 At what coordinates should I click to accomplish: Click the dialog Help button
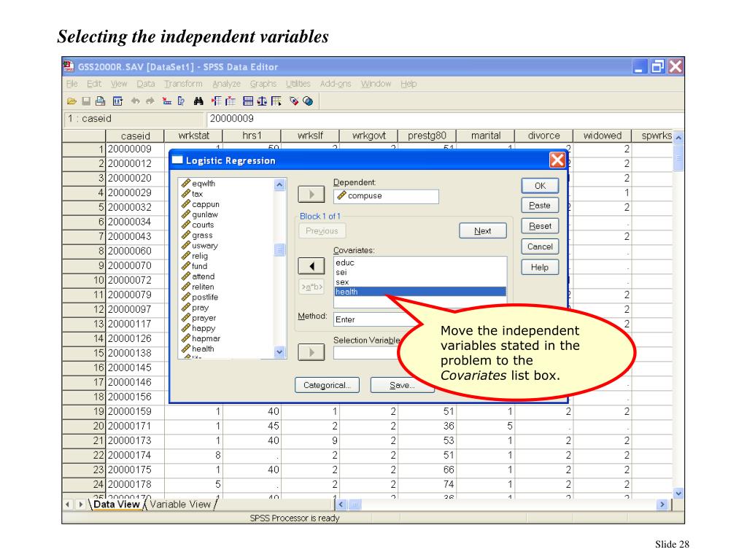tap(540, 267)
